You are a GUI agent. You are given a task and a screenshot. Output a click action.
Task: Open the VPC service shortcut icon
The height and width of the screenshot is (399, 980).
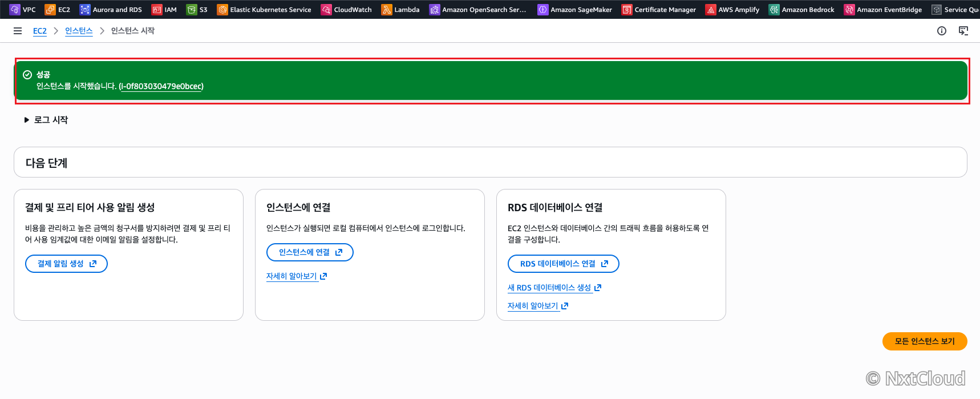[15, 10]
